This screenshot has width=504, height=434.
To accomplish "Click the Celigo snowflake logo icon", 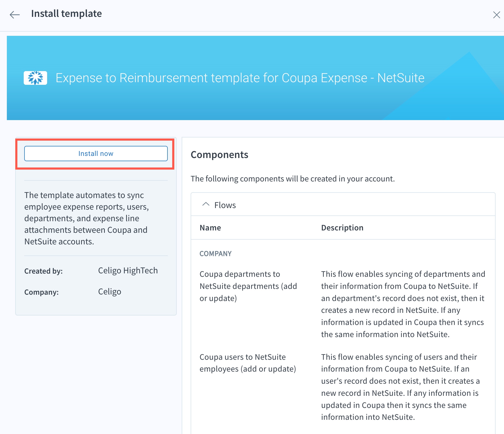I will (x=35, y=78).
